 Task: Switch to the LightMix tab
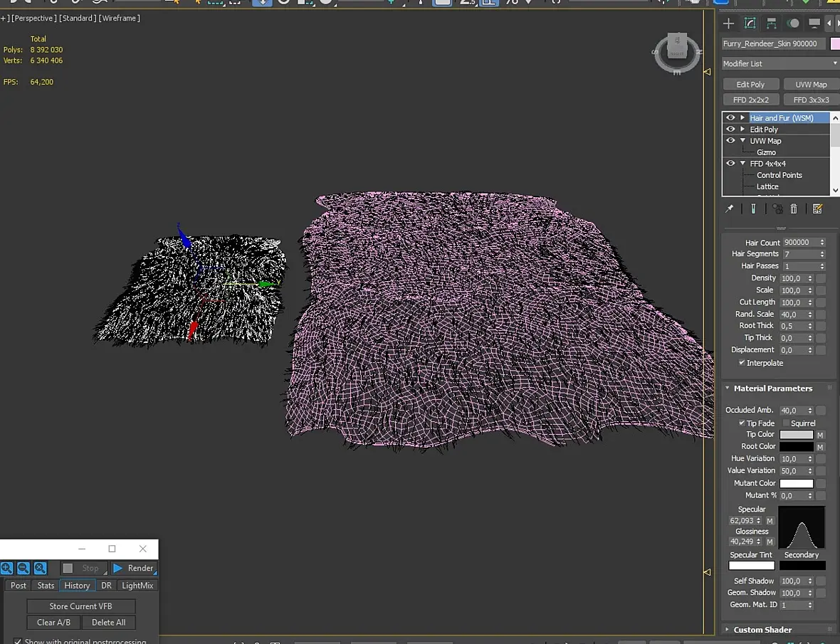[x=137, y=586]
